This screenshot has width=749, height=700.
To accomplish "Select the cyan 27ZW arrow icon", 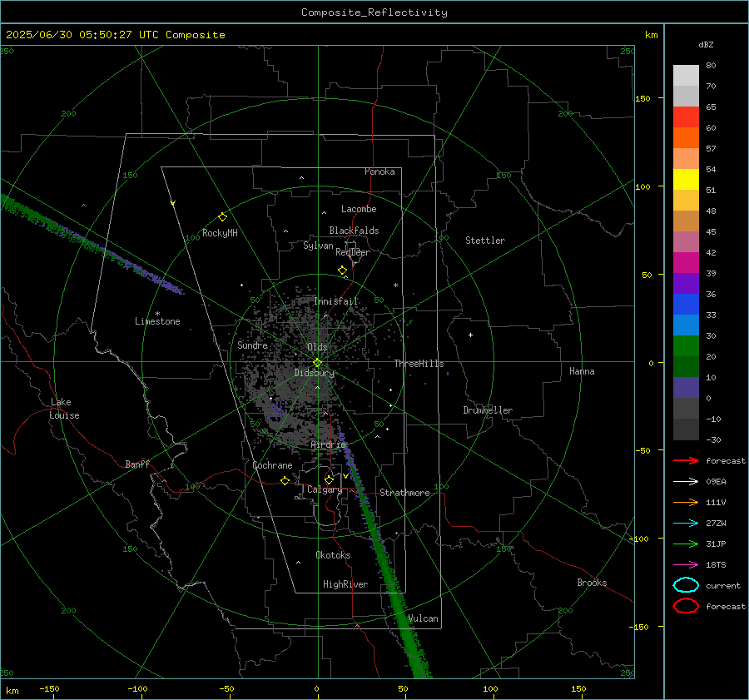I will (686, 524).
